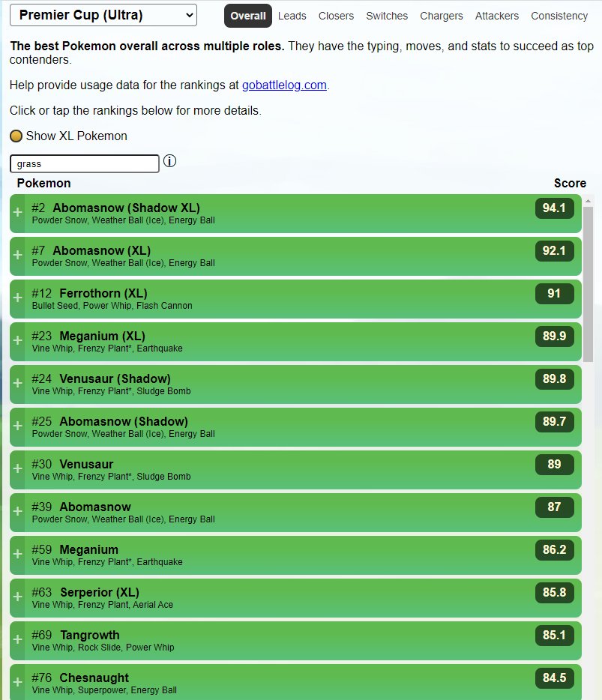This screenshot has width=602, height=700.
Task: Click the #23 Meganium (XL) name
Action: point(102,337)
